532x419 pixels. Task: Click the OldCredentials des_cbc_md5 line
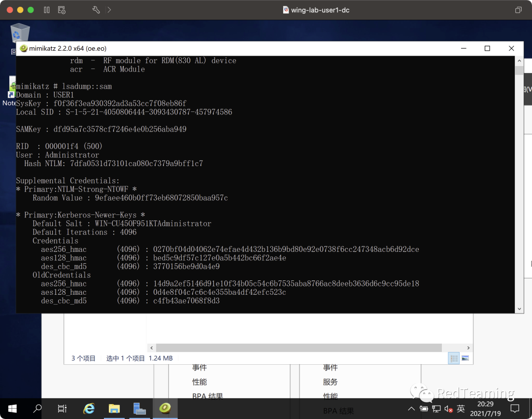pyautogui.click(x=130, y=301)
